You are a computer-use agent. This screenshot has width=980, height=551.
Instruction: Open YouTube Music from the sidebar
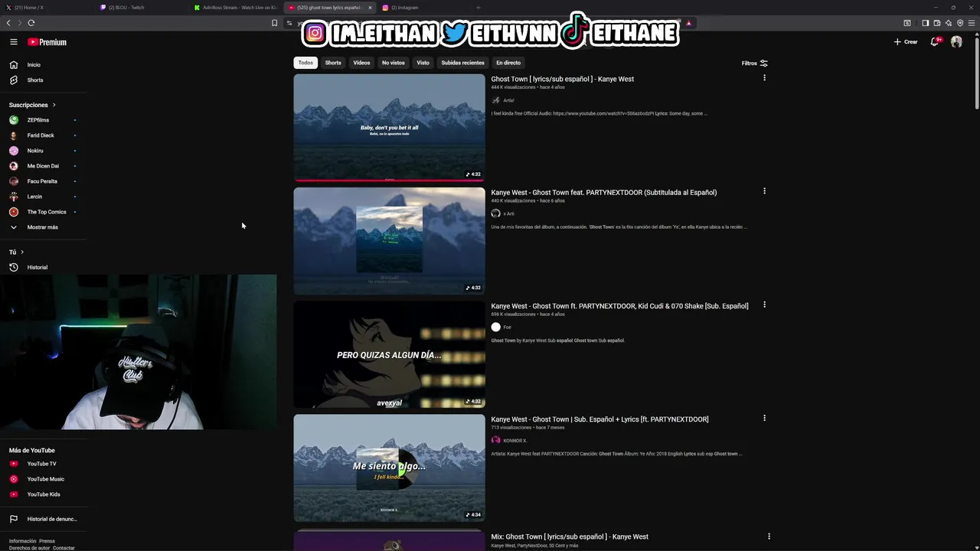(x=45, y=479)
